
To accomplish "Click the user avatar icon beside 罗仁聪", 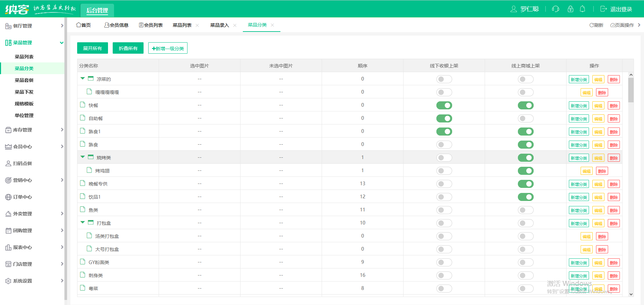I will [514, 9].
